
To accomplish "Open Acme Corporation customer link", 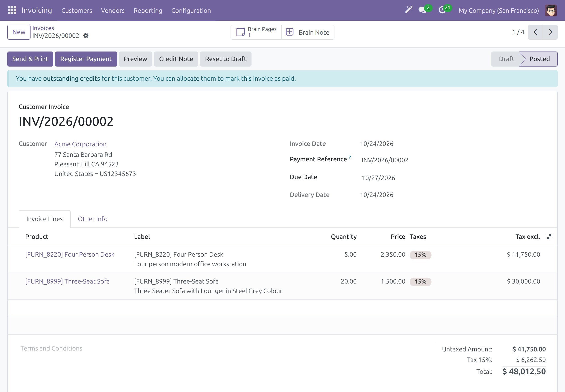I will [x=80, y=144].
